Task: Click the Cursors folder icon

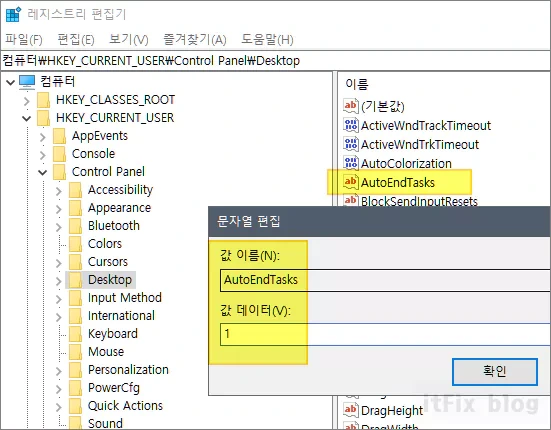Action: pos(75,262)
